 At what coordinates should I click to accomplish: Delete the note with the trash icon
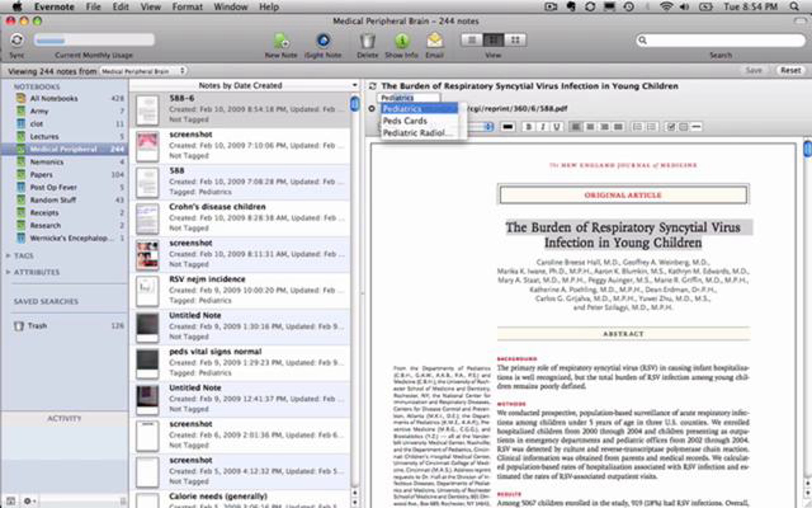367,41
